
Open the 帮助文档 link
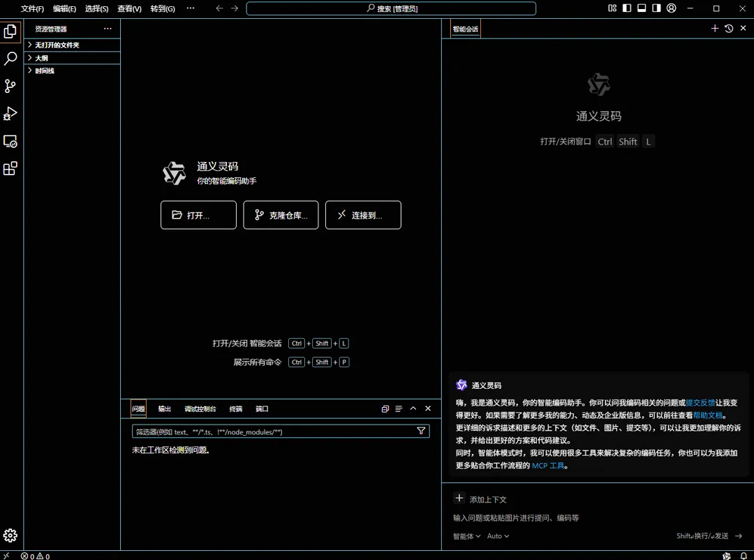[708, 415]
